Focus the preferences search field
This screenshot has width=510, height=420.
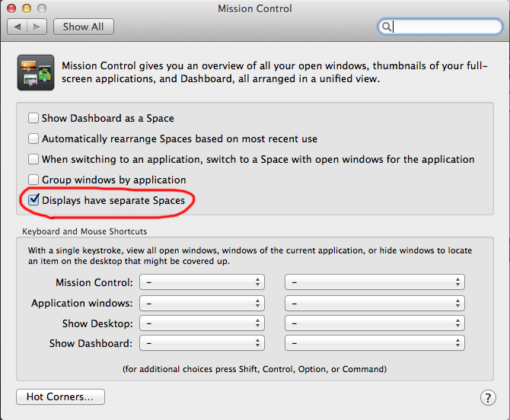[x=440, y=27]
